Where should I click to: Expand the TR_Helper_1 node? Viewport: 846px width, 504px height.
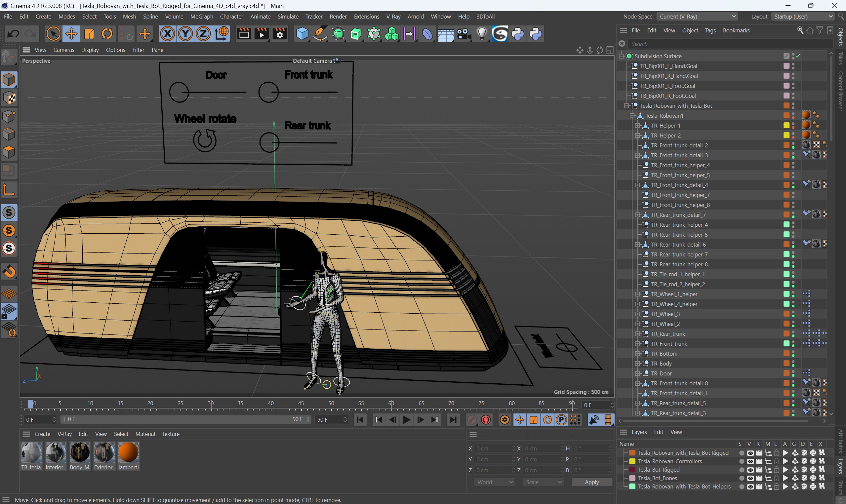coord(637,126)
